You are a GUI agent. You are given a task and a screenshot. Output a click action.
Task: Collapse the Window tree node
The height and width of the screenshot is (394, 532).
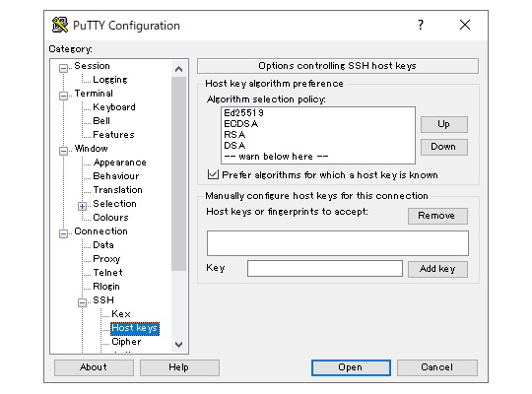(63, 151)
